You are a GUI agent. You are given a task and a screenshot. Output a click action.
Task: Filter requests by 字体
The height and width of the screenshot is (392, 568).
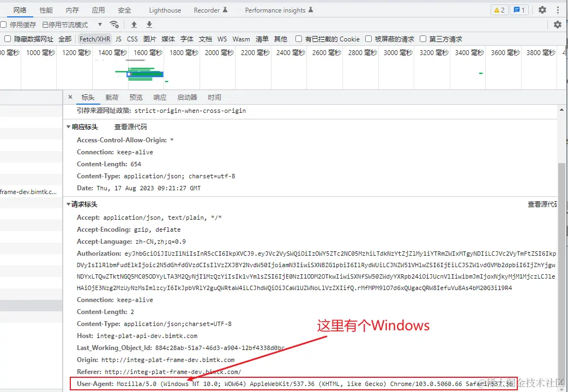187,39
